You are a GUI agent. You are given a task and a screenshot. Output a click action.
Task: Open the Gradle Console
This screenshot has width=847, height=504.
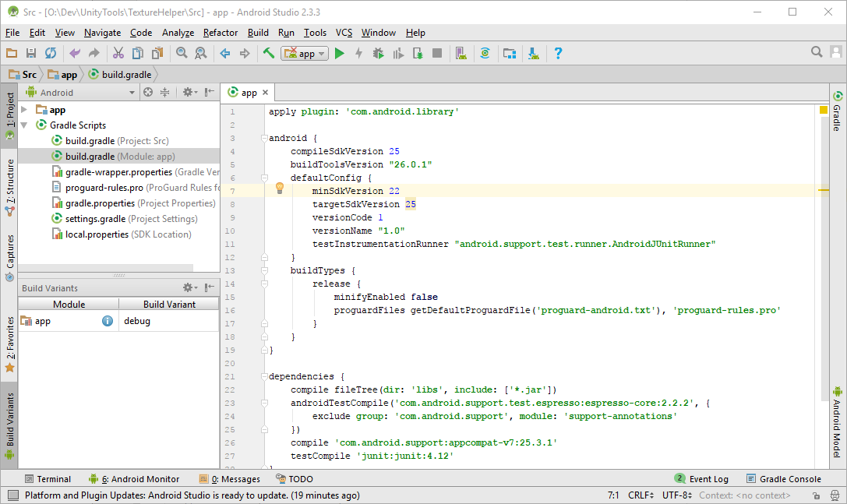point(784,479)
